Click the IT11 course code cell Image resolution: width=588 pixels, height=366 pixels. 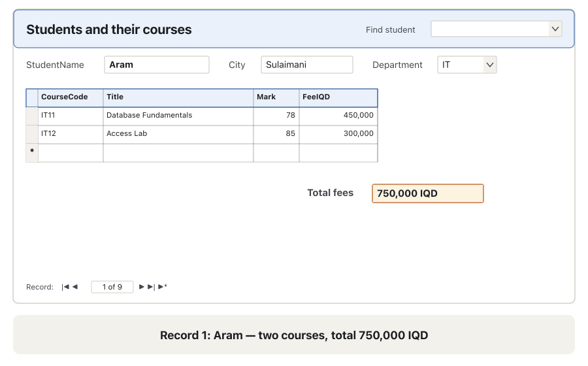click(71, 116)
